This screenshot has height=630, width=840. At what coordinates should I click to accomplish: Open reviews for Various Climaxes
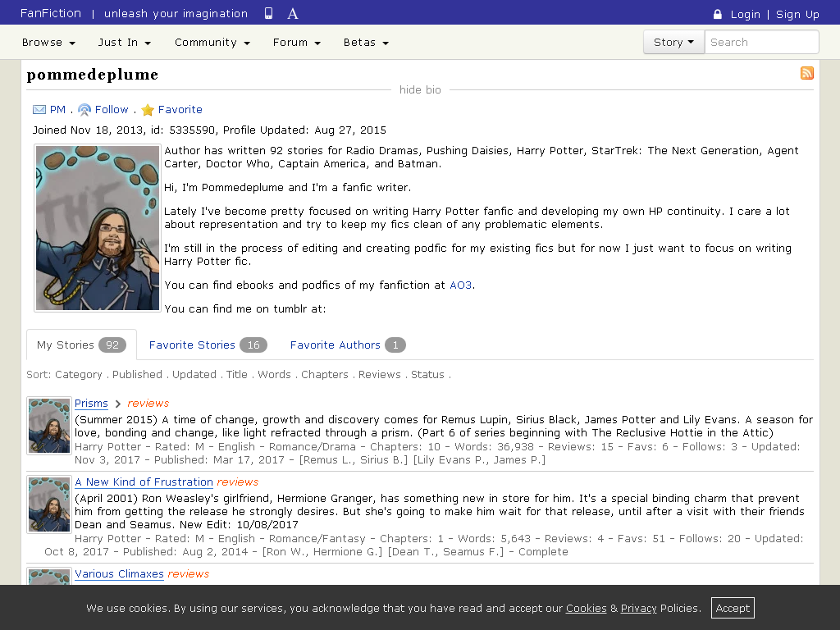(x=188, y=573)
